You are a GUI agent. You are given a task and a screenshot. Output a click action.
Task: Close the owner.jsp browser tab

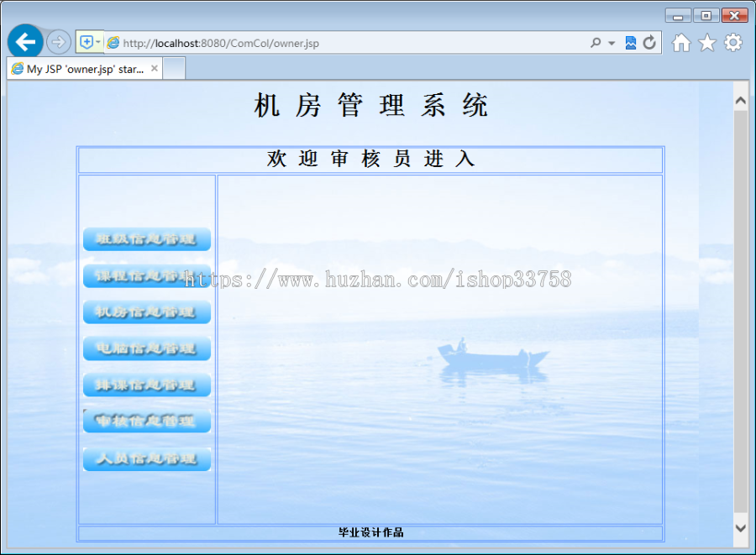tap(154, 70)
